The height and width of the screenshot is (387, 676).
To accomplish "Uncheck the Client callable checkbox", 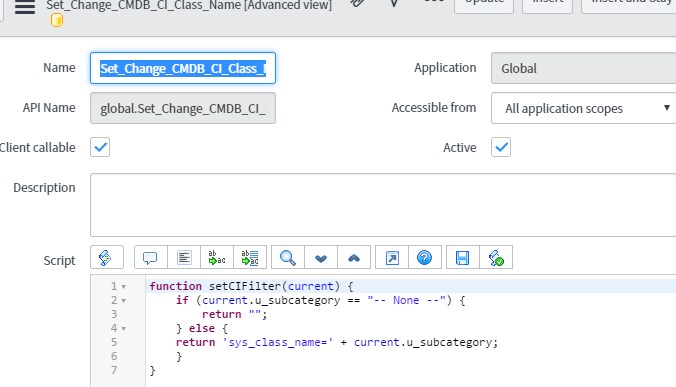I will [x=100, y=147].
